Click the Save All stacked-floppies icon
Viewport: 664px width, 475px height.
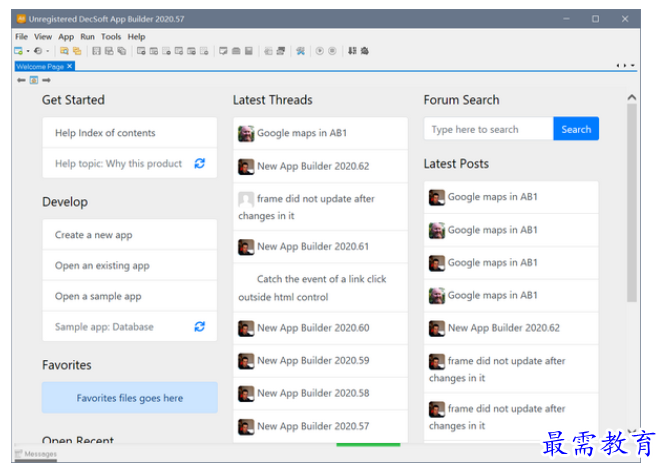(x=122, y=51)
